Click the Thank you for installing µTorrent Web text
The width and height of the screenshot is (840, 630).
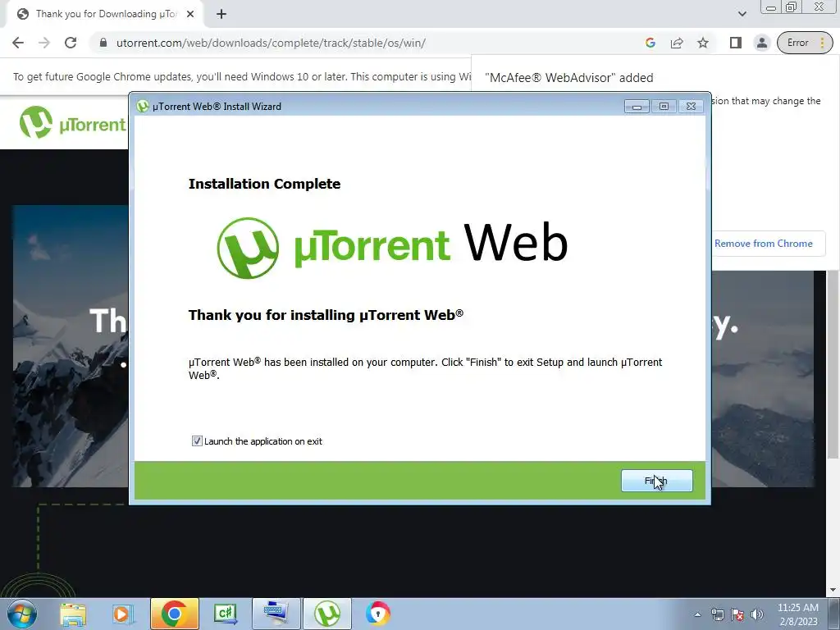click(x=326, y=314)
